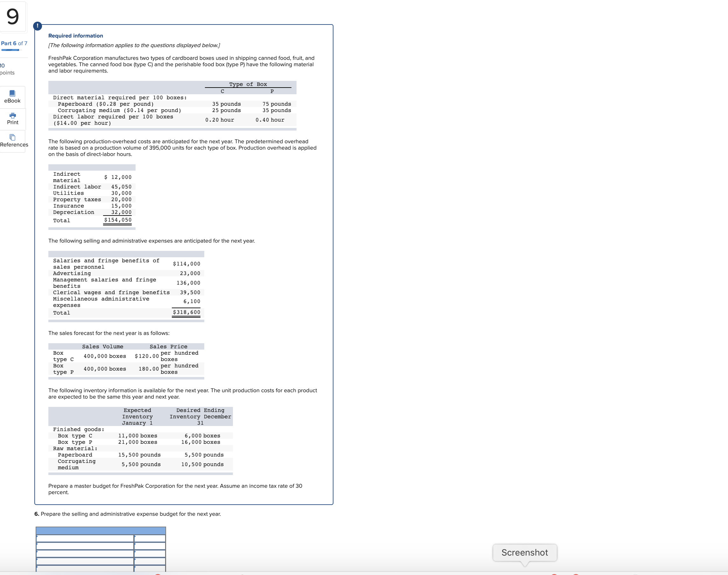Open third row label dropdown in answer table
This screenshot has height=575, width=728.
85,553
